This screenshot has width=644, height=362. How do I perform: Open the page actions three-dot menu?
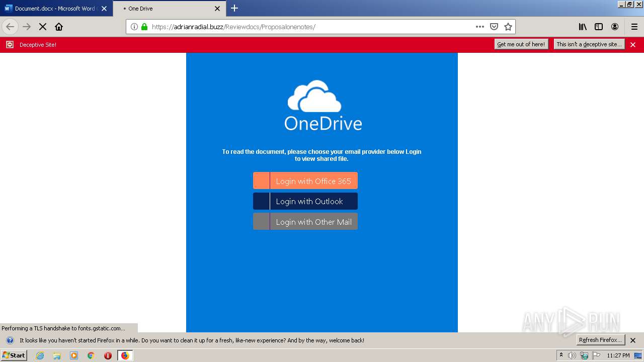coord(480,27)
